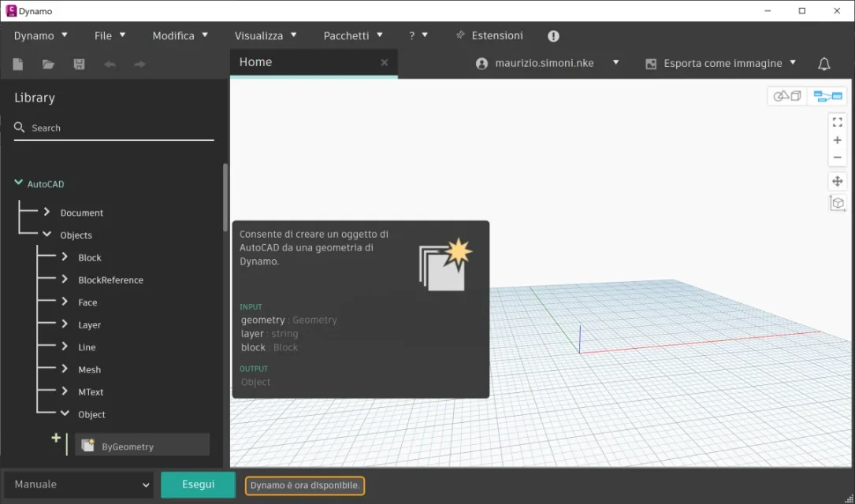The image size is (855, 504).
Task: Click the exclamation warning icon
Action: [x=553, y=36]
